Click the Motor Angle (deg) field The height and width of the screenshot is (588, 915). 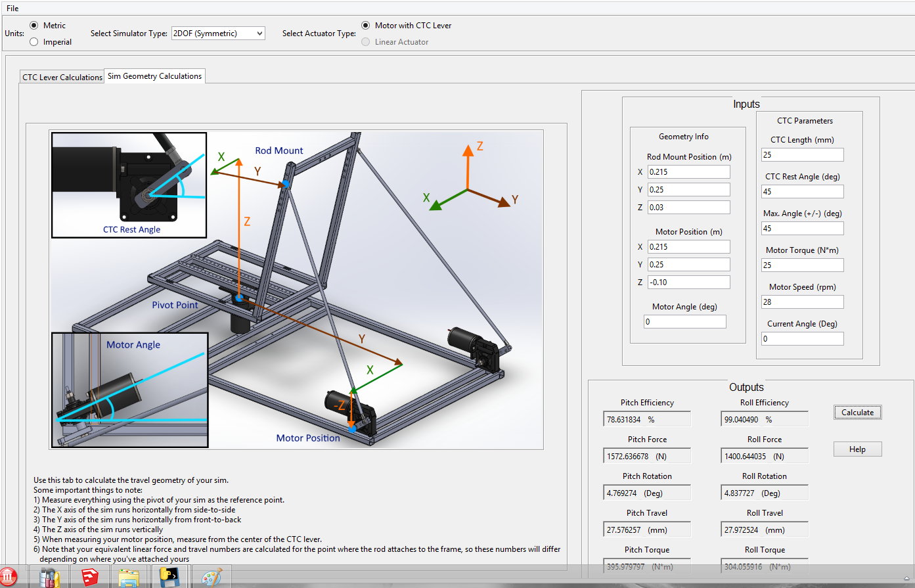click(x=685, y=322)
